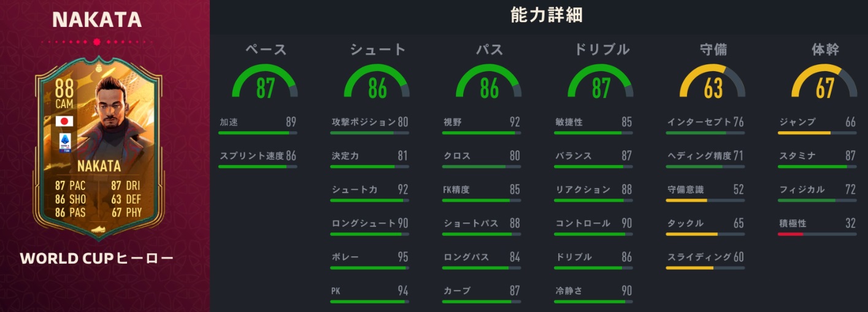
Task: Click the red dot divider under NAKATA title
Action: [97, 42]
